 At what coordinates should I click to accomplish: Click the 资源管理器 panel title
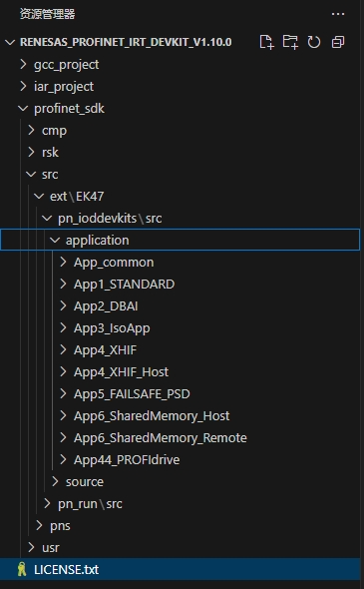(47, 14)
